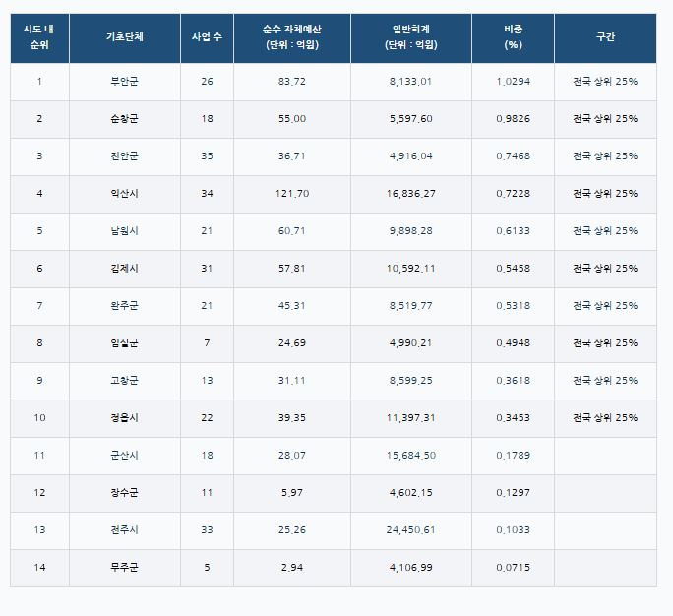Select the 무주군 cell

point(125,567)
